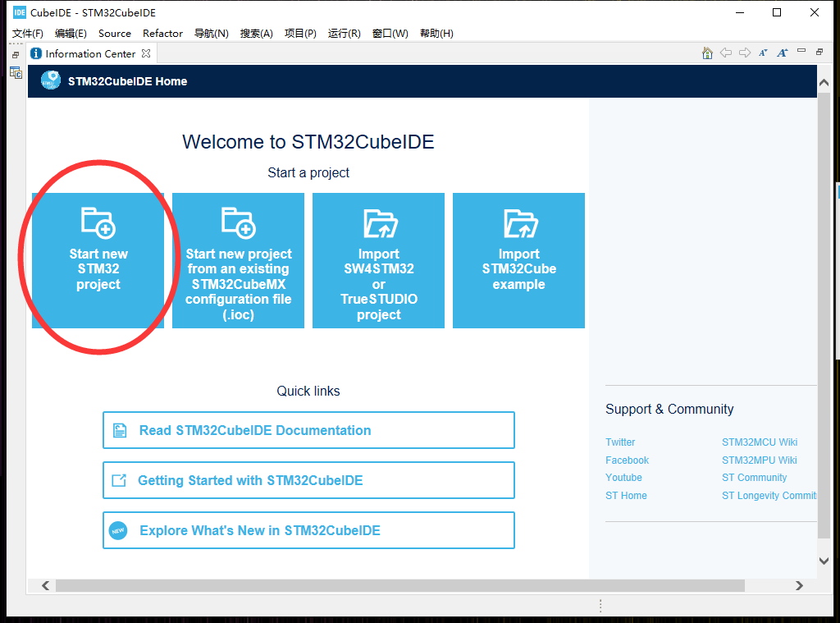Open the C/C++ perspective icon in sidebar
This screenshot has width=840, height=623.
click(16, 72)
